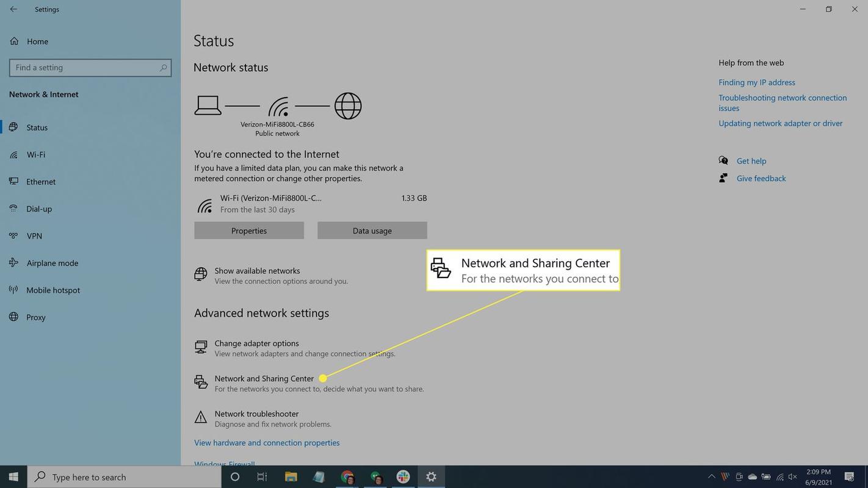Click the VPN sidebar icon
Screen dimensions: 868x488
13,235
